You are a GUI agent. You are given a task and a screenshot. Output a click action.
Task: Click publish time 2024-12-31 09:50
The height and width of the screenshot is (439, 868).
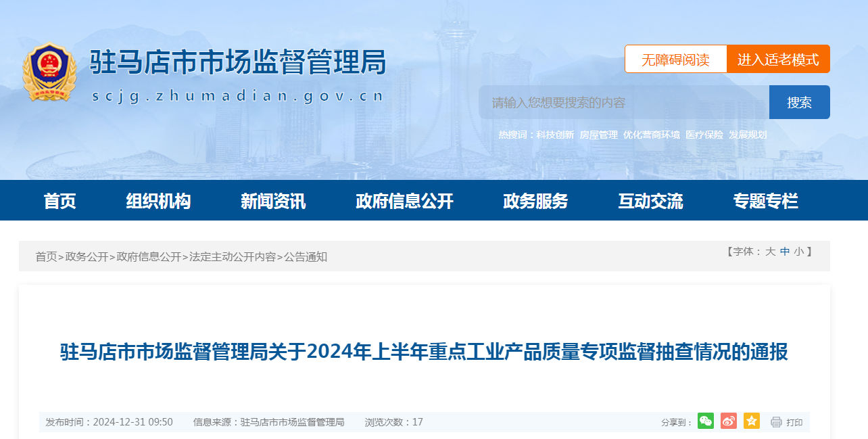[109, 422]
